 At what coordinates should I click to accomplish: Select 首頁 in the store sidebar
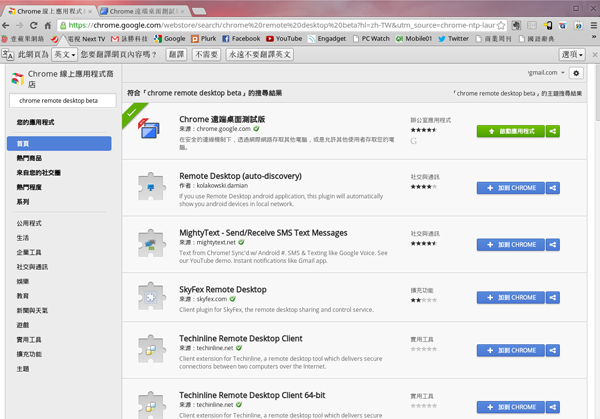coord(59,143)
